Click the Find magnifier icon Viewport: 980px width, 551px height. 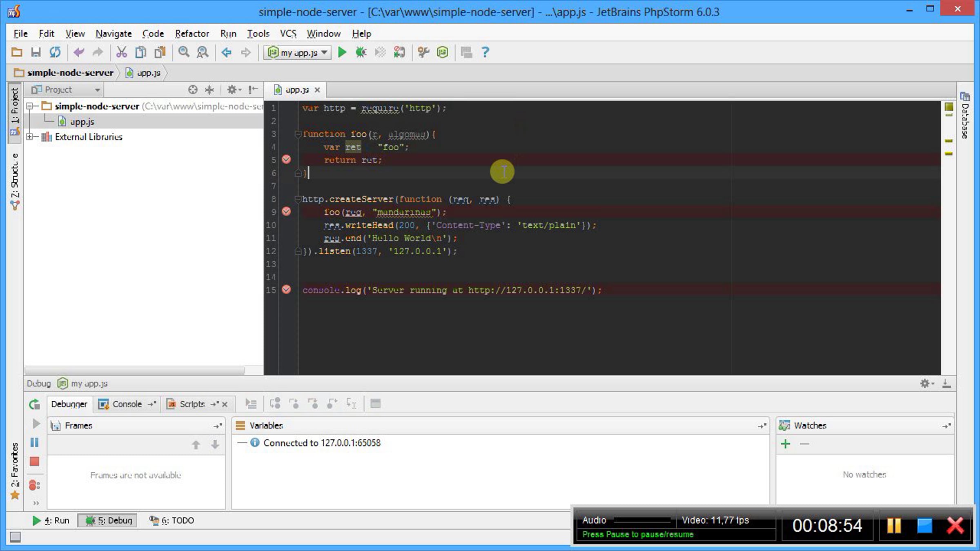184,52
